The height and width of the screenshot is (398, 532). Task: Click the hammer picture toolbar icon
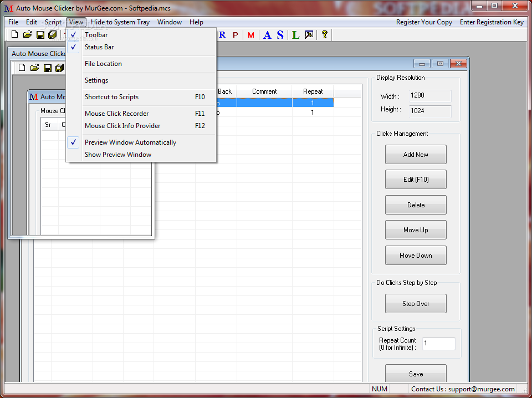(x=309, y=34)
